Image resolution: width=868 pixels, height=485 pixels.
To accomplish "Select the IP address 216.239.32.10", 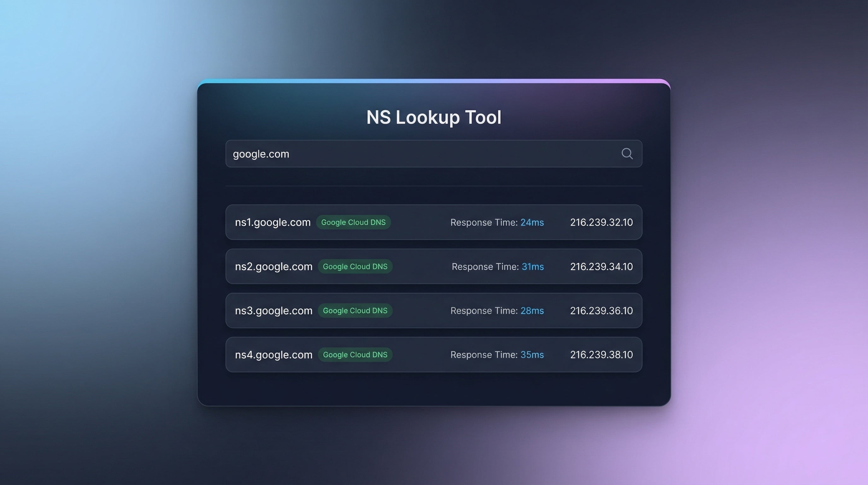I will (601, 222).
